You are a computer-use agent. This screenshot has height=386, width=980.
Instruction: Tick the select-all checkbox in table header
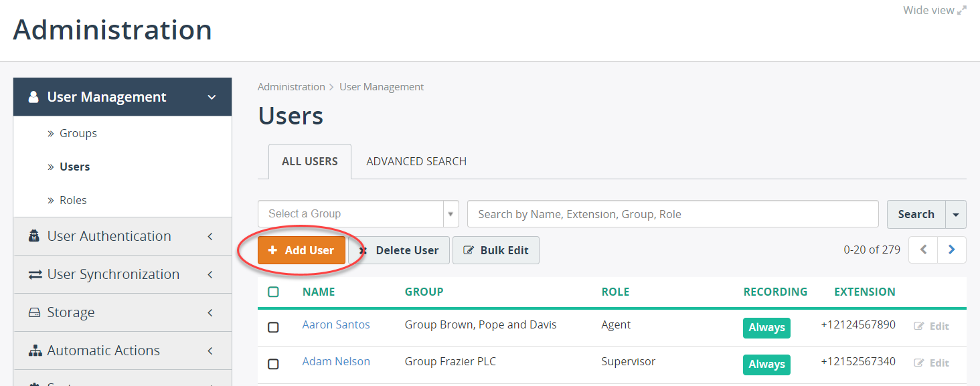click(x=273, y=292)
